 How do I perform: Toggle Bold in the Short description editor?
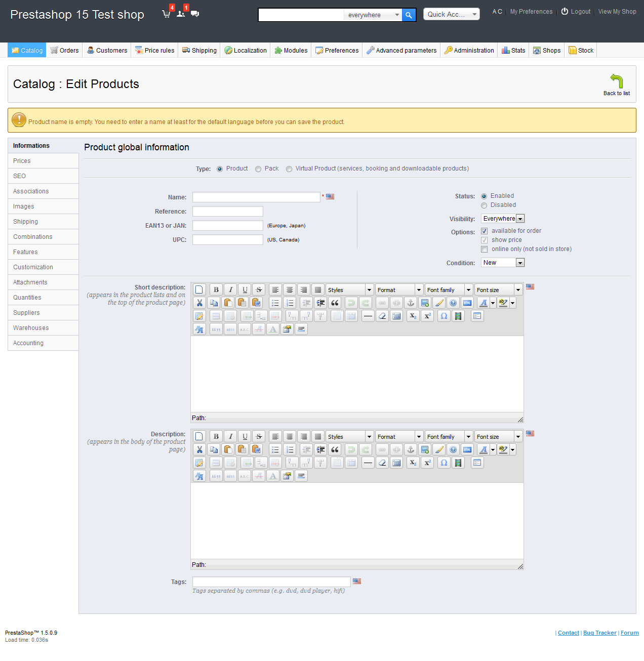(x=216, y=290)
